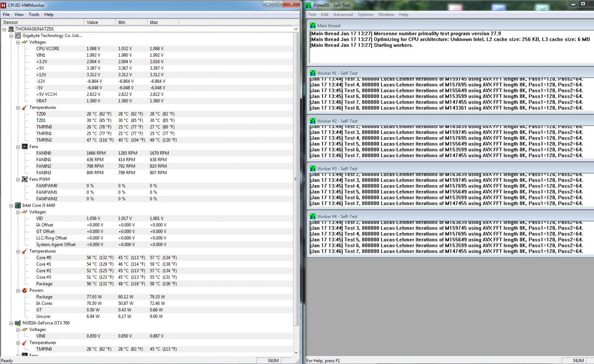Collapse the Gigabyte Temperatures section
Screen dimensions: 594x364
pyautogui.click(x=17, y=108)
